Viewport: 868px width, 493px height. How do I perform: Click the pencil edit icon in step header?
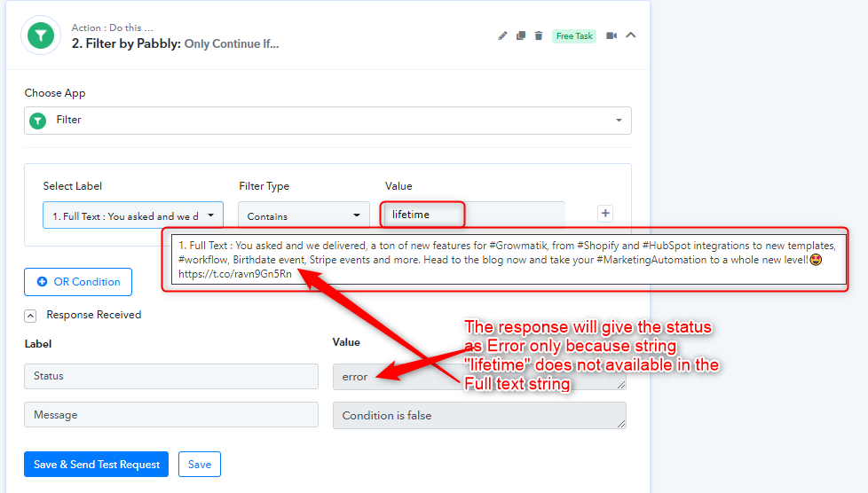(x=502, y=36)
